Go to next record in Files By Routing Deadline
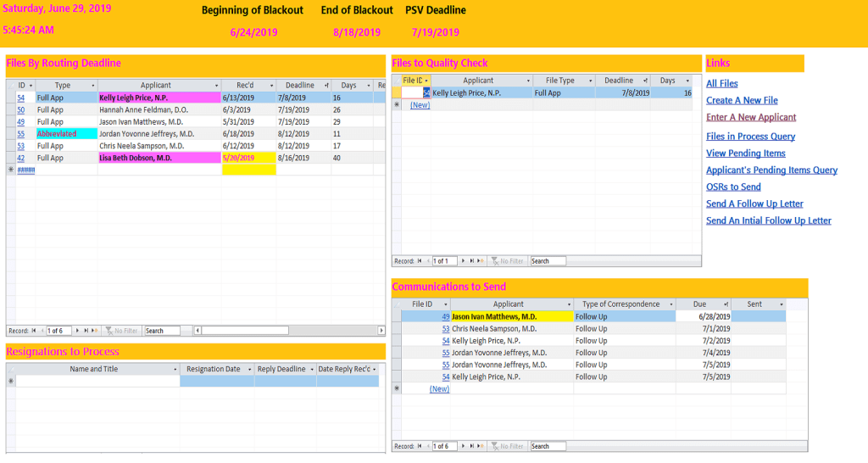 click(x=78, y=331)
